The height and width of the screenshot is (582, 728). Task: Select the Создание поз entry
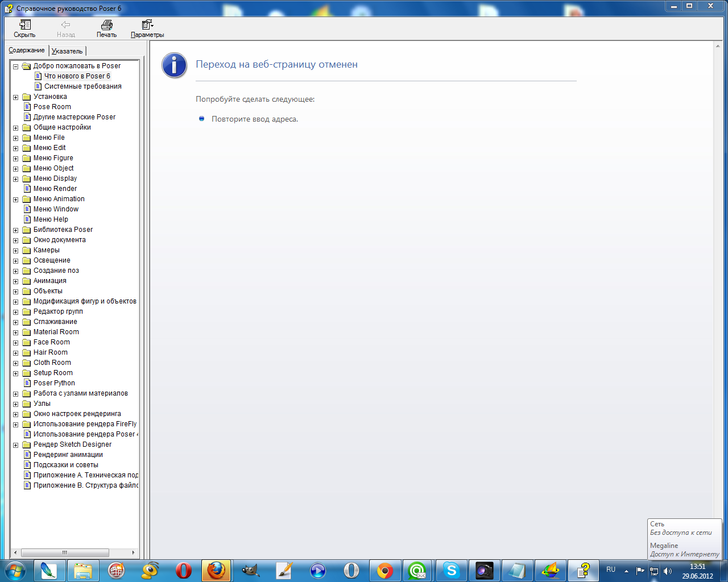coord(56,271)
